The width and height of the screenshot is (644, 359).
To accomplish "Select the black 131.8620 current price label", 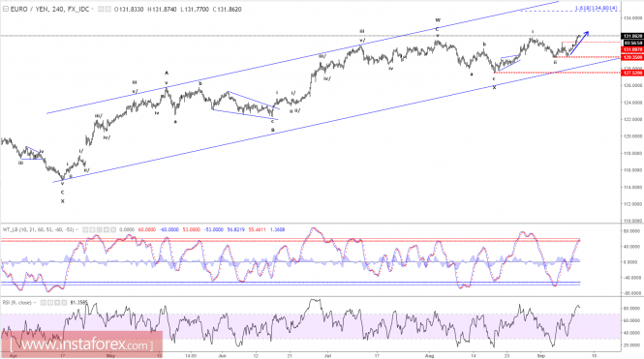I will coord(632,36).
